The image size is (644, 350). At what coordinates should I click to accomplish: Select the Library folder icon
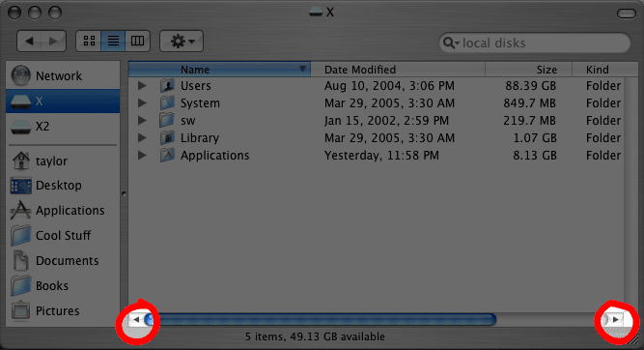click(167, 138)
